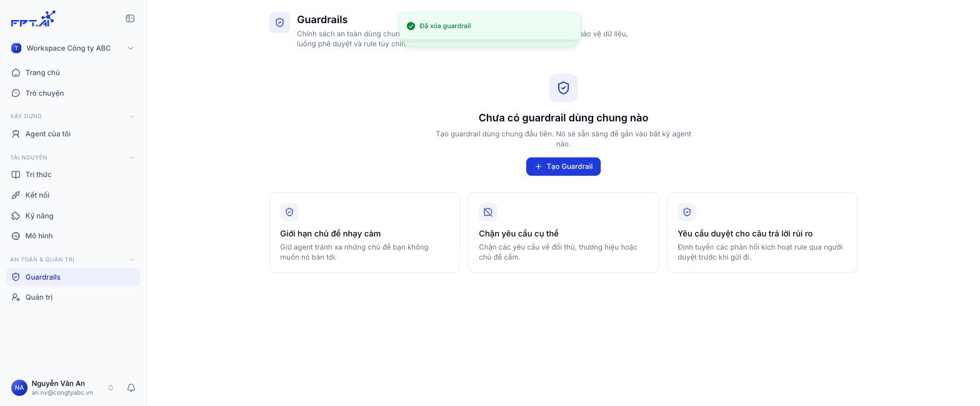The height and width of the screenshot is (406, 980).
Task: Click the Tạo Guardrail button
Action: tap(563, 166)
